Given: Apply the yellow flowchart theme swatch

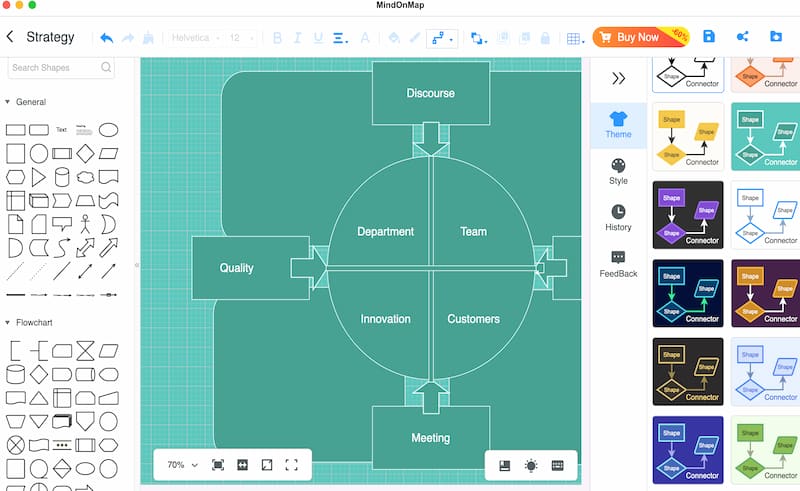Looking at the screenshot, I should coord(688,136).
